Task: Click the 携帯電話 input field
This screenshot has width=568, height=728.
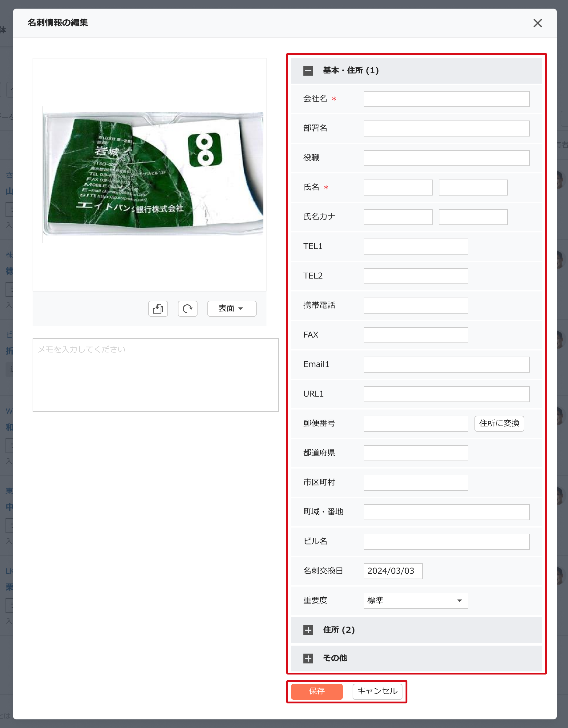Action: [416, 305]
